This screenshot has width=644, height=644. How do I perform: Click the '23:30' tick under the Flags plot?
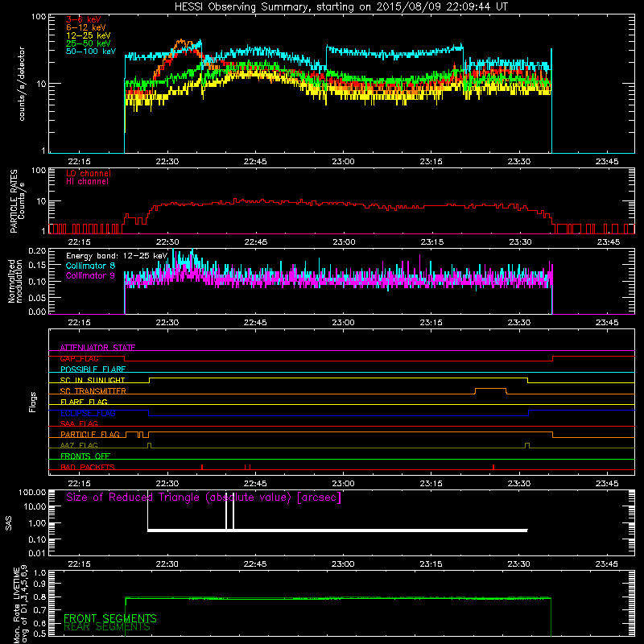click(x=518, y=484)
